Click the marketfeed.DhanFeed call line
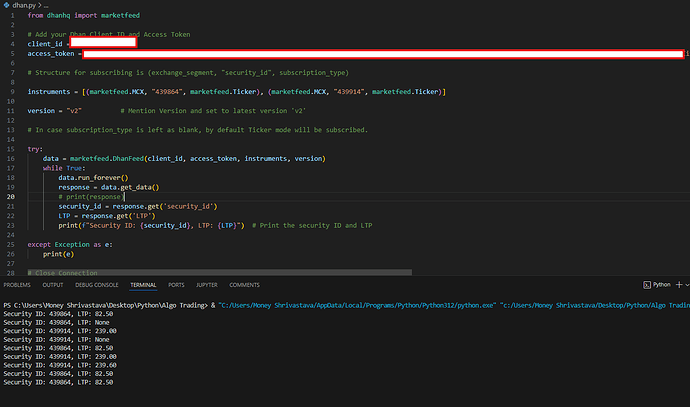The image size is (690, 407). click(x=184, y=159)
